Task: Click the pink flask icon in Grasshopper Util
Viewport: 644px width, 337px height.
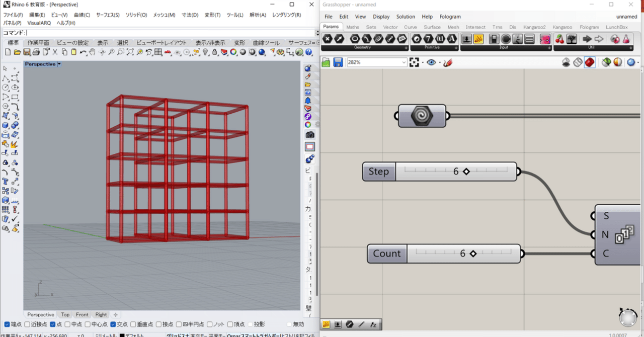Action: tap(626, 39)
